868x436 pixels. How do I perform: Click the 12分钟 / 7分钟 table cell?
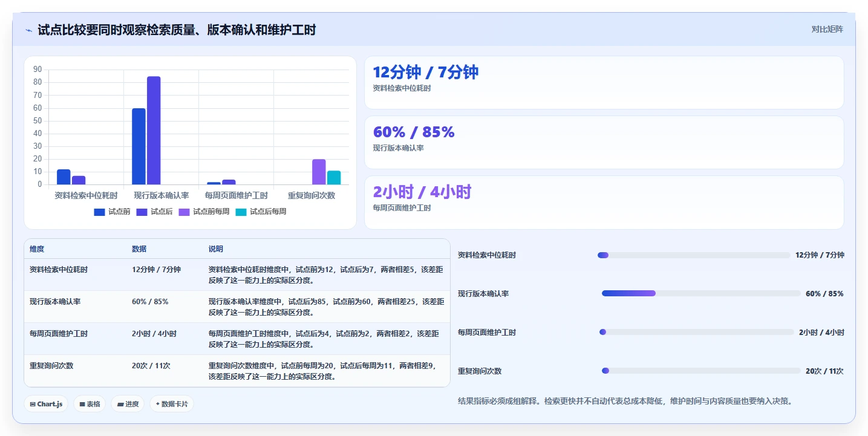[x=156, y=270]
